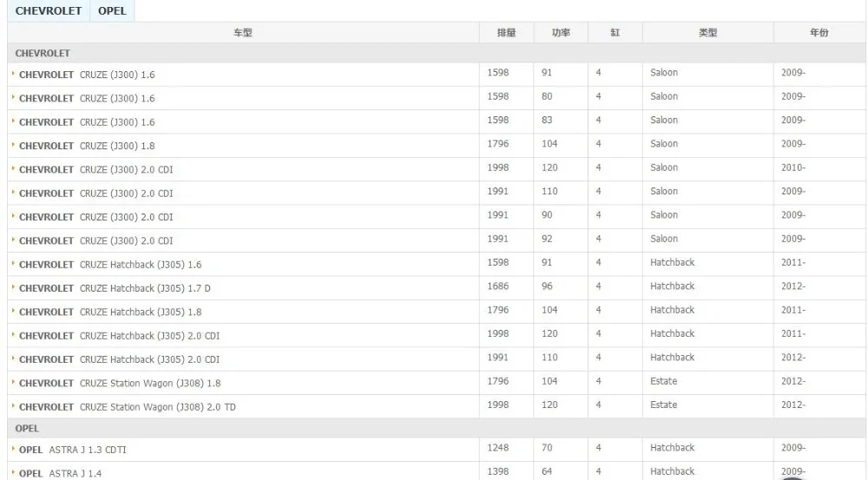The width and height of the screenshot is (868, 480).
Task: Select the power value 80
Action: point(547,96)
